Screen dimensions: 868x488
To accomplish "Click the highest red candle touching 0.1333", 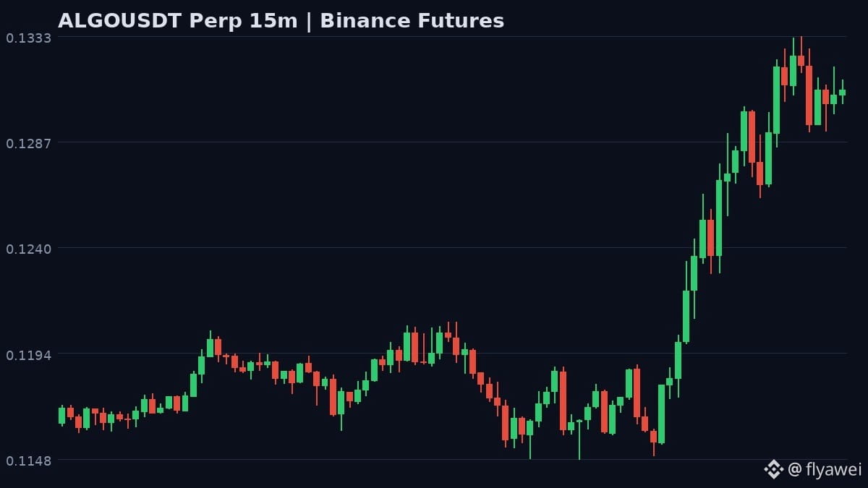I will pyautogui.click(x=801, y=61).
